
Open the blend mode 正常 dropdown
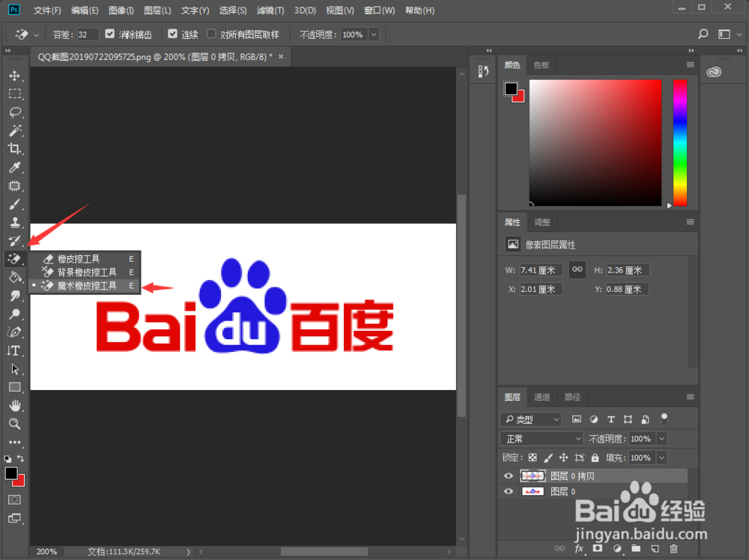tap(542, 439)
